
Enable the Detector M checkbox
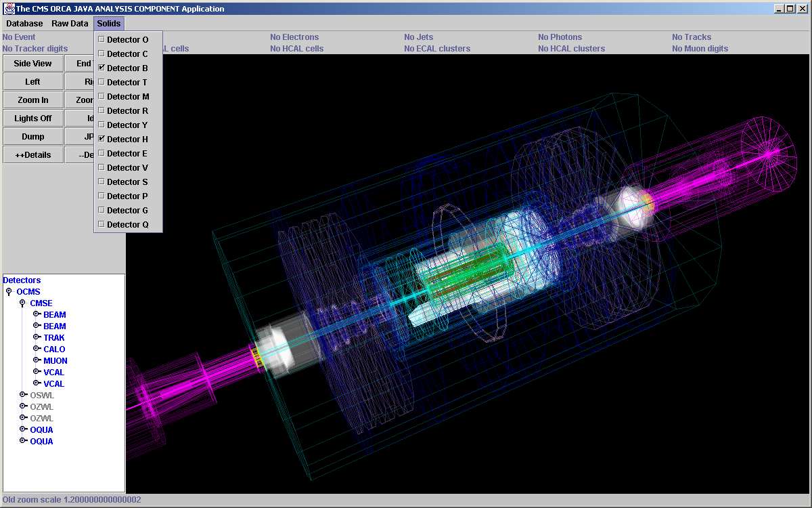pyautogui.click(x=101, y=96)
